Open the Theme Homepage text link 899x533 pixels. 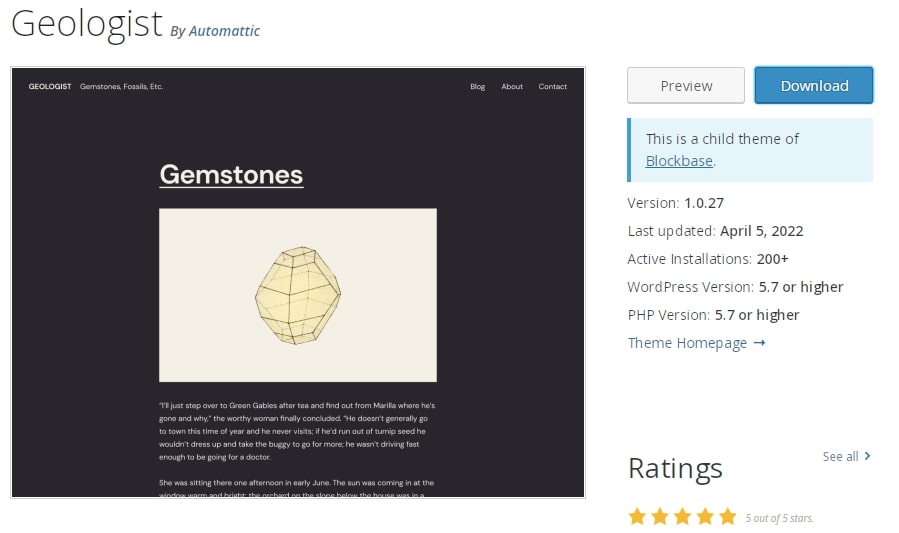(x=687, y=343)
